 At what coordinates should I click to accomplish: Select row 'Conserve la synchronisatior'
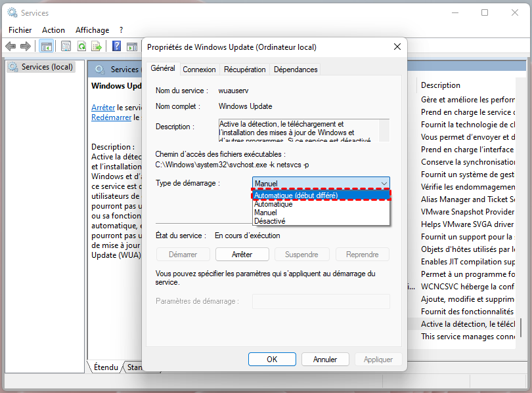click(x=468, y=162)
